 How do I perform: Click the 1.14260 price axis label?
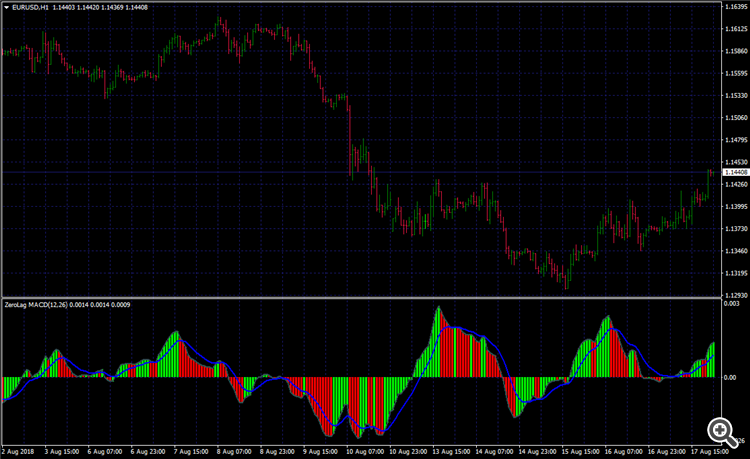click(x=736, y=185)
